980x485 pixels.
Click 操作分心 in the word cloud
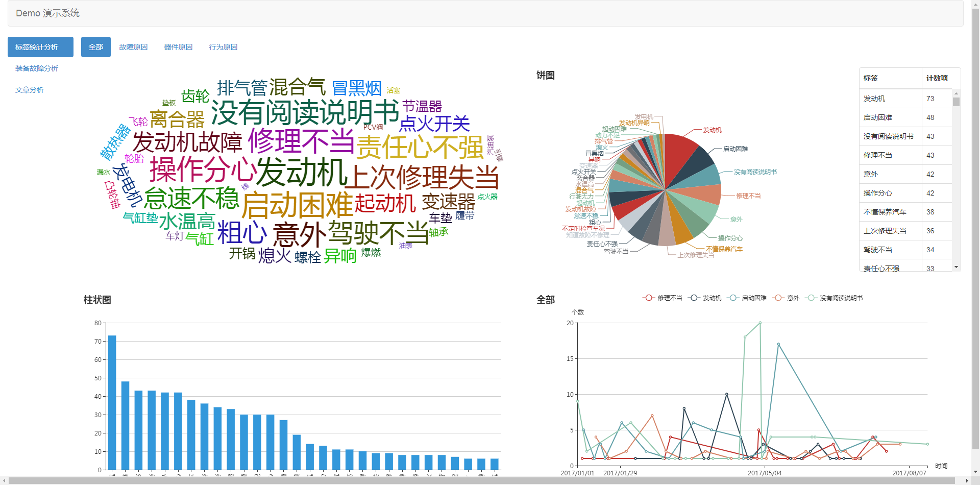[x=203, y=170]
